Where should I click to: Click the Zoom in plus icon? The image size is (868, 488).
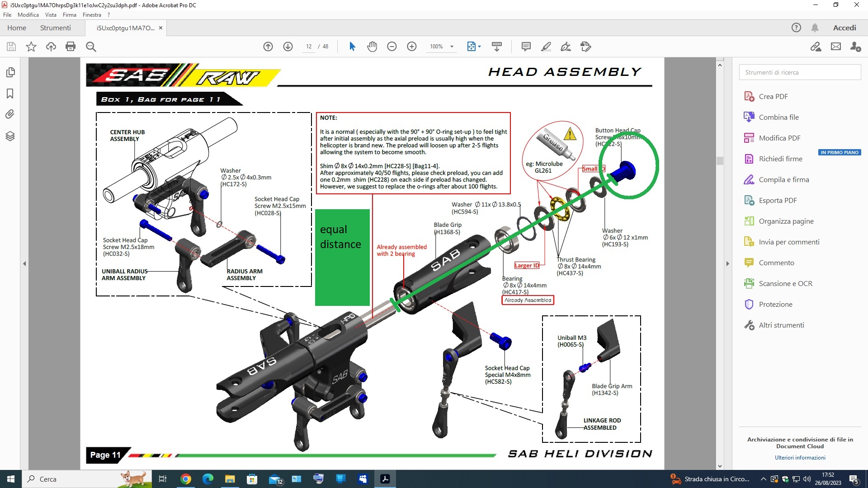411,47
